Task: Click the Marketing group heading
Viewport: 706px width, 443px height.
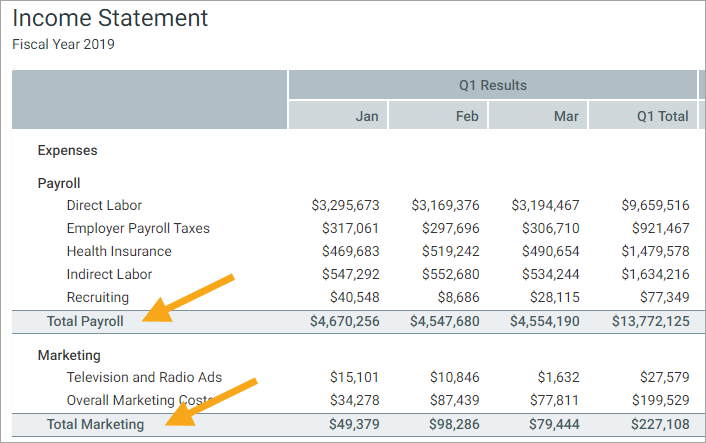Action: point(69,355)
